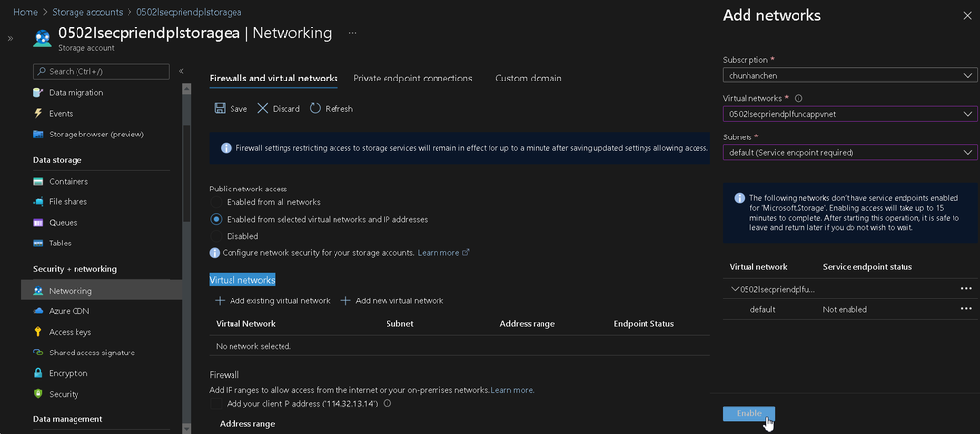Select the Disabled public network access option
Image resolution: width=980 pixels, height=434 pixels.
216,236
